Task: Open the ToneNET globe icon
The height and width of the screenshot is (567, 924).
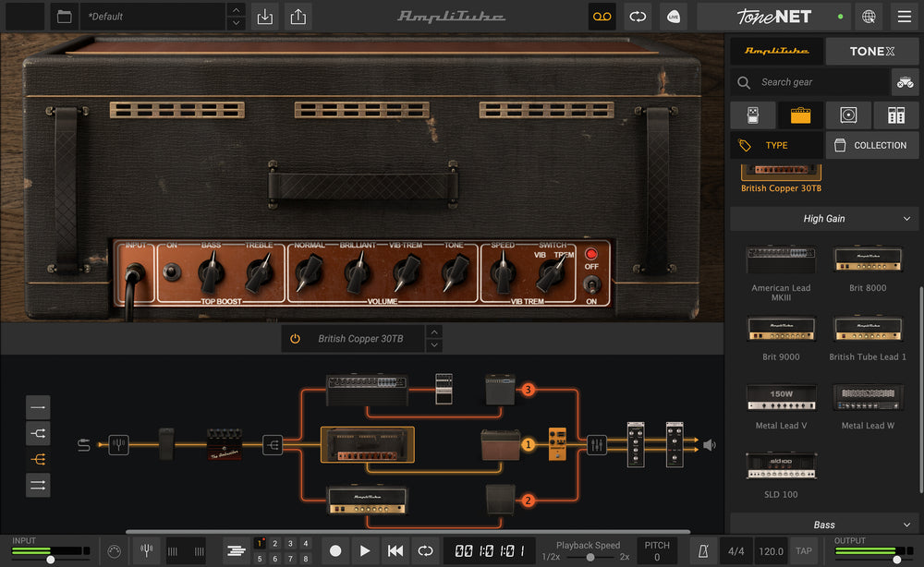Action: click(869, 17)
